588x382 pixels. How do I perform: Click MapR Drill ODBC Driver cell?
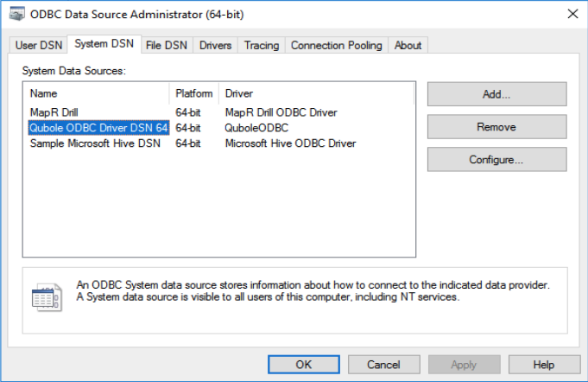tap(281, 112)
